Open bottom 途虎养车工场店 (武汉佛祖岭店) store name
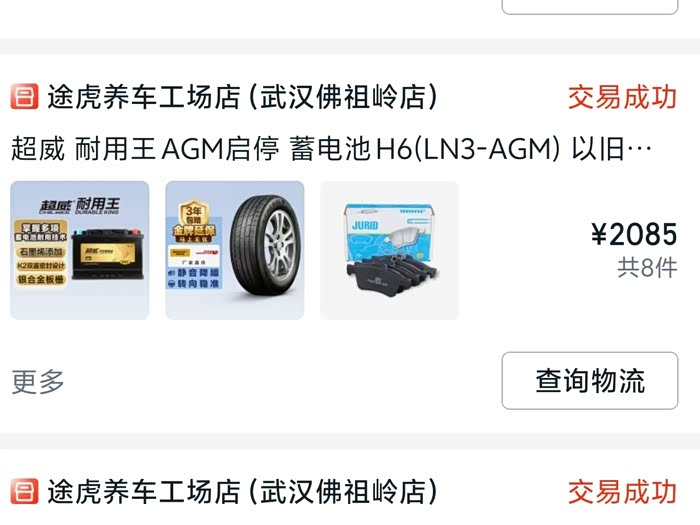 point(242,492)
